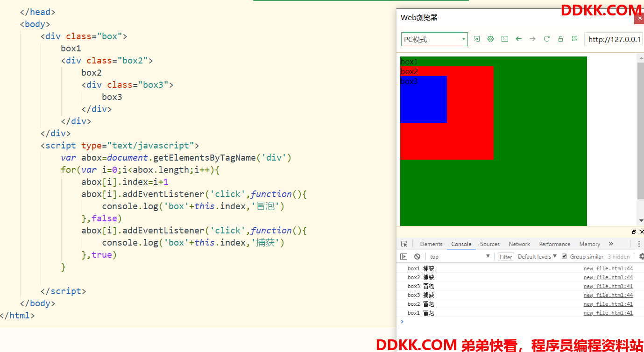644x352 pixels.
Task: Click the <div class="box3"> code line
Action: pyautogui.click(x=127, y=85)
